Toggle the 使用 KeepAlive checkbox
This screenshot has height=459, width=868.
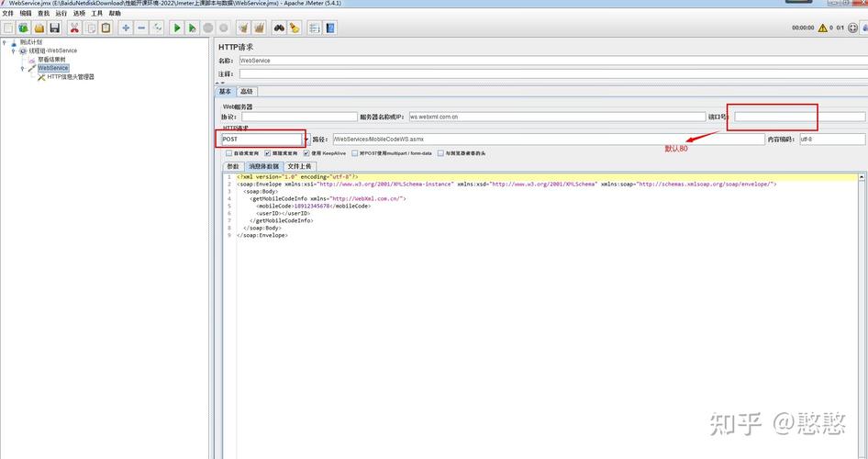(x=306, y=153)
